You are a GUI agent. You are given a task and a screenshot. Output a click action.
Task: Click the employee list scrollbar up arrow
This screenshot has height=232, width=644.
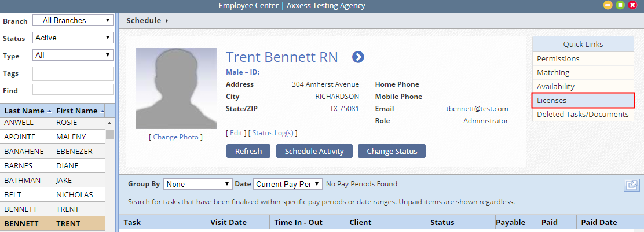pos(109,123)
